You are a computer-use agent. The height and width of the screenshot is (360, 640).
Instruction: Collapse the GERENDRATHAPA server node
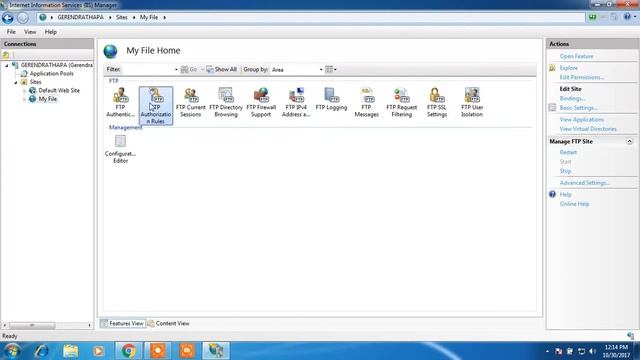pos(7,65)
